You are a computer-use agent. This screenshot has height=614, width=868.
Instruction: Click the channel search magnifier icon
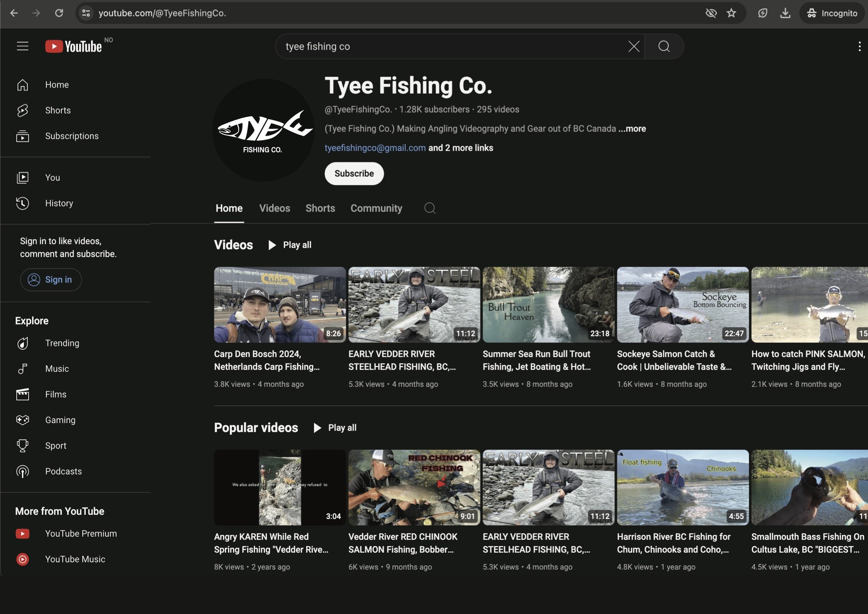click(x=430, y=208)
